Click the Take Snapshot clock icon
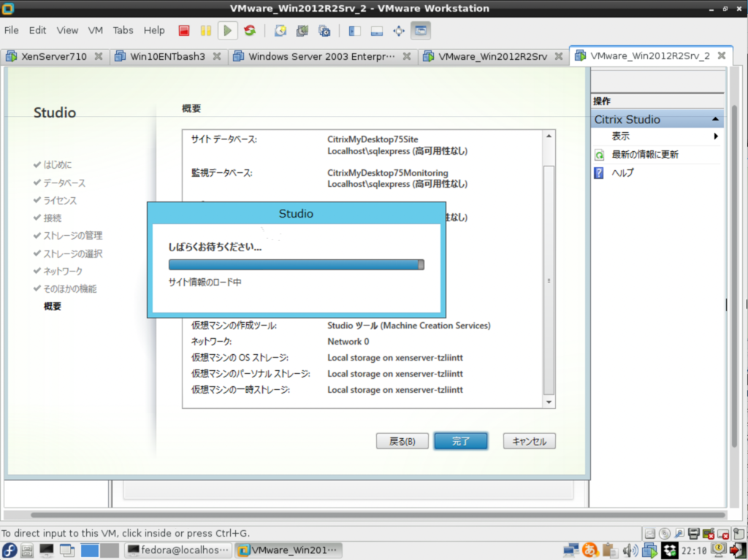The height and width of the screenshot is (560, 748). pos(280,31)
